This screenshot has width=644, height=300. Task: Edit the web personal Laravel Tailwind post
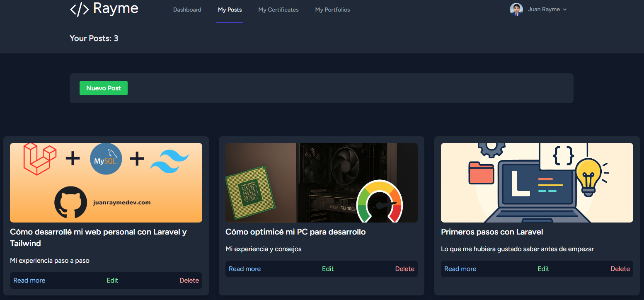112,281
